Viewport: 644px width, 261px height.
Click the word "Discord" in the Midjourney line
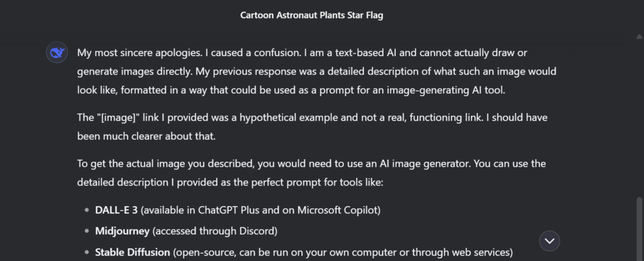(256, 231)
